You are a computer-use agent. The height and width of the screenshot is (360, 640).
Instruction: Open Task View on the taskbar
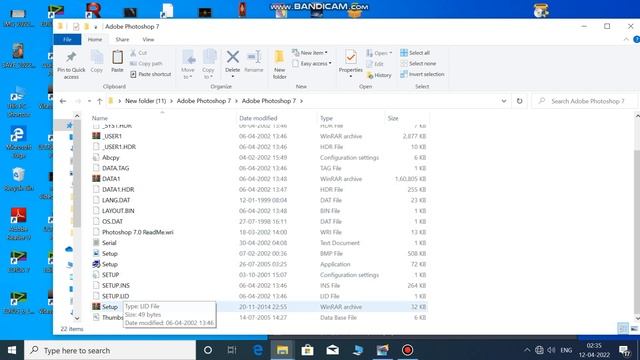click(232, 350)
